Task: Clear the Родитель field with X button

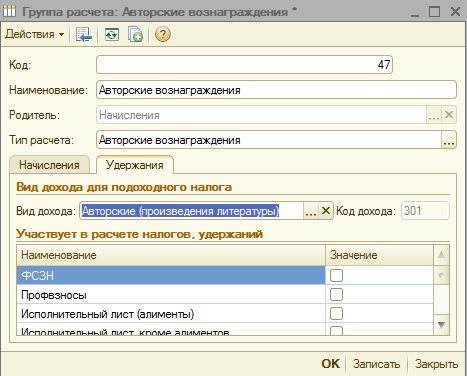Action: click(449, 115)
